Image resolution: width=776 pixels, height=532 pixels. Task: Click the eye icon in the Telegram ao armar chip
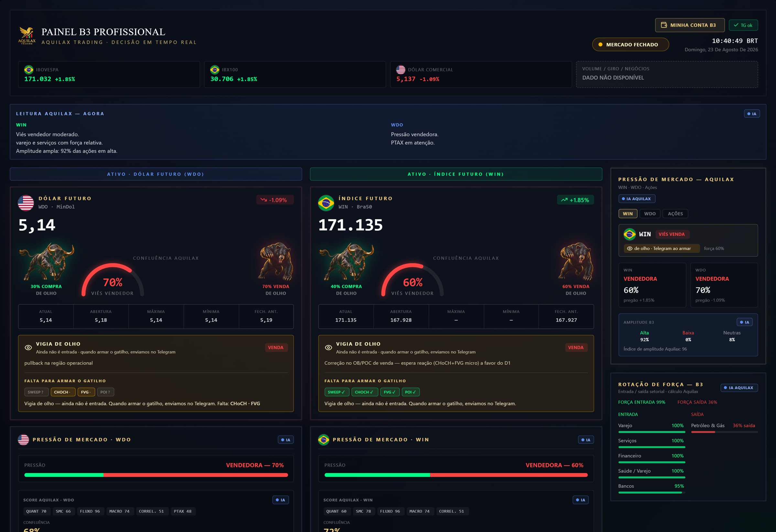pos(630,248)
